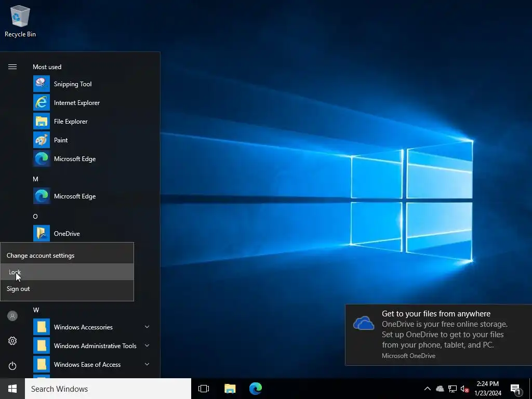Image resolution: width=532 pixels, height=399 pixels.
Task: Open the Recycle Bin desktop icon
Action: (20, 21)
